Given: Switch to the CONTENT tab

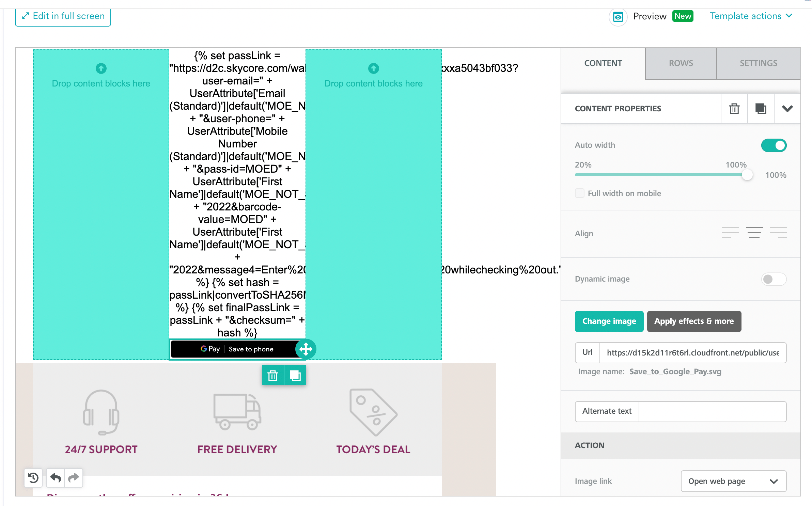Looking at the screenshot, I should click(603, 63).
